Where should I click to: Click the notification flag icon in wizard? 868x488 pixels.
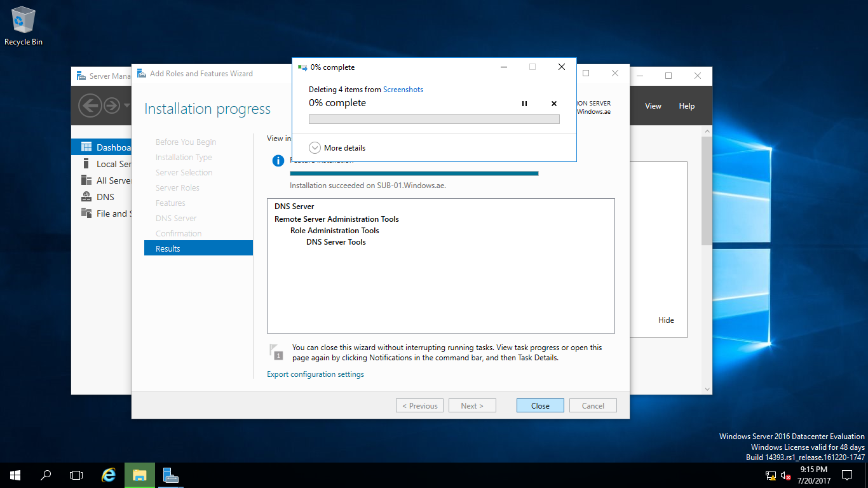click(x=276, y=351)
